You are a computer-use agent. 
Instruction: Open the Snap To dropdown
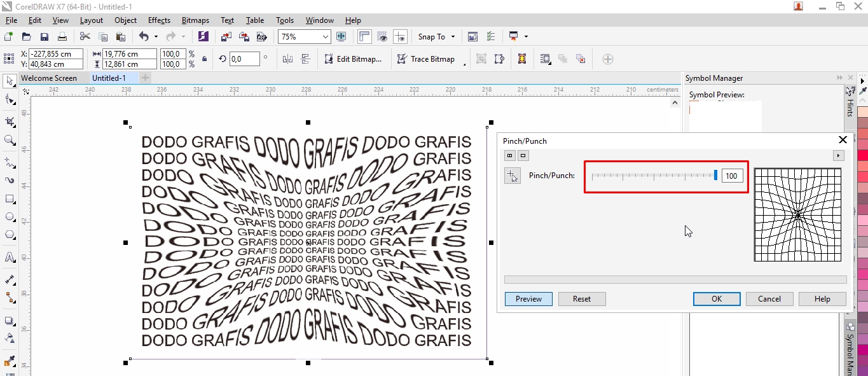[x=452, y=36]
